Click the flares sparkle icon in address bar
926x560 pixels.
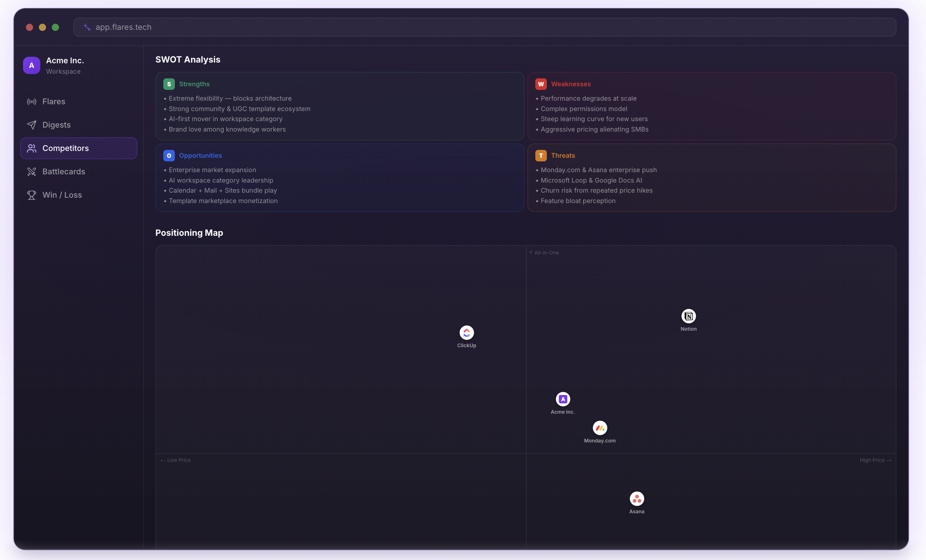[87, 27]
